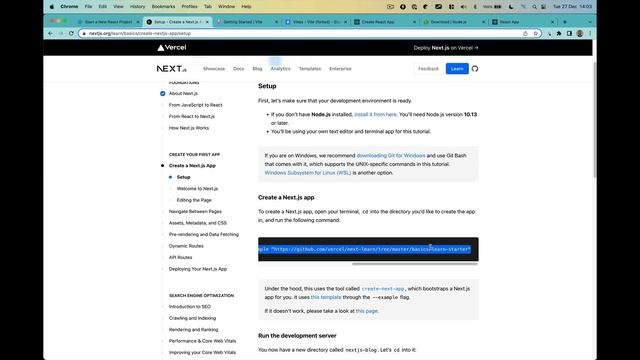Click the volume icon in the menu bar

[x=464, y=7]
